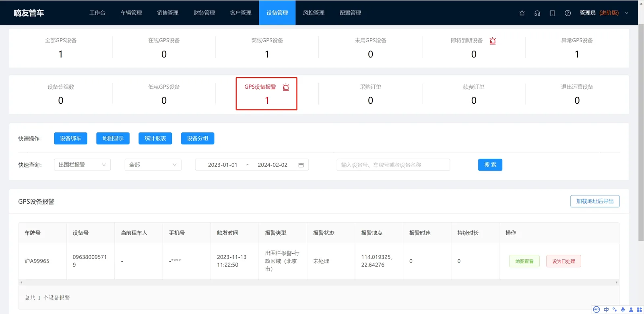Open the 销售管理 menu
Image resolution: width=644 pixels, height=314 pixels.
(168, 13)
